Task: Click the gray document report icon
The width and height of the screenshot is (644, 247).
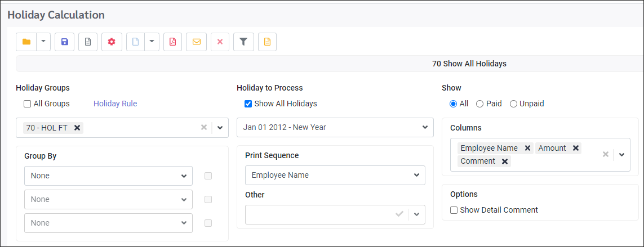Action: (x=88, y=42)
